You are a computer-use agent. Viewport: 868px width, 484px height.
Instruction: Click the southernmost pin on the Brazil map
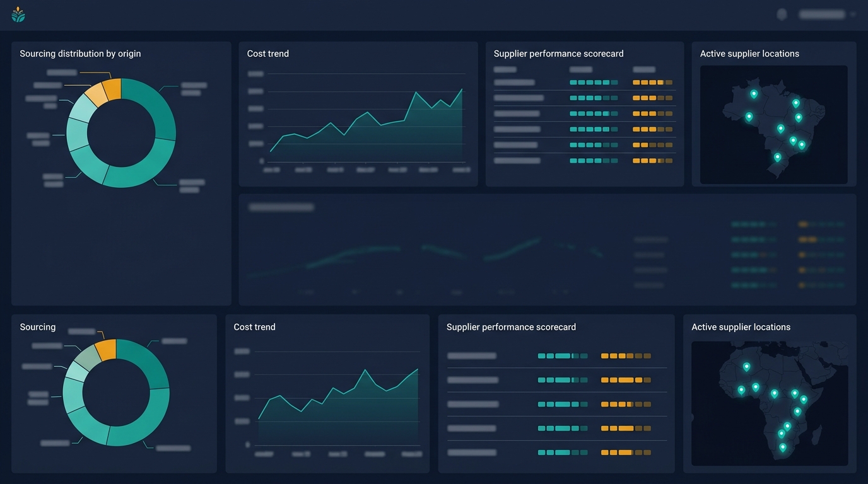(778, 157)
